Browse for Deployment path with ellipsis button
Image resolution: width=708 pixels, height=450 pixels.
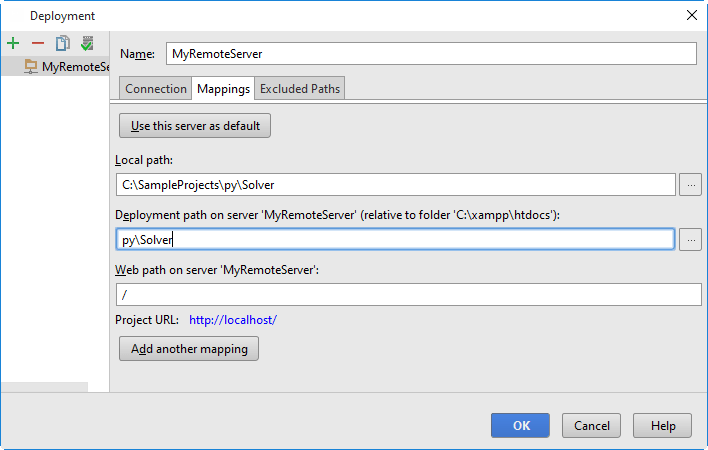click(x=690, y=239)
